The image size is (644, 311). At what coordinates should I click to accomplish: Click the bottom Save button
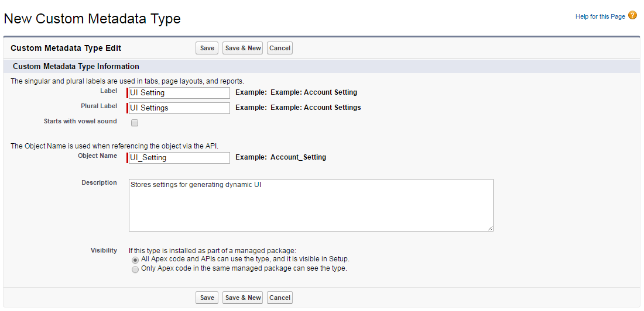[207, 298]
